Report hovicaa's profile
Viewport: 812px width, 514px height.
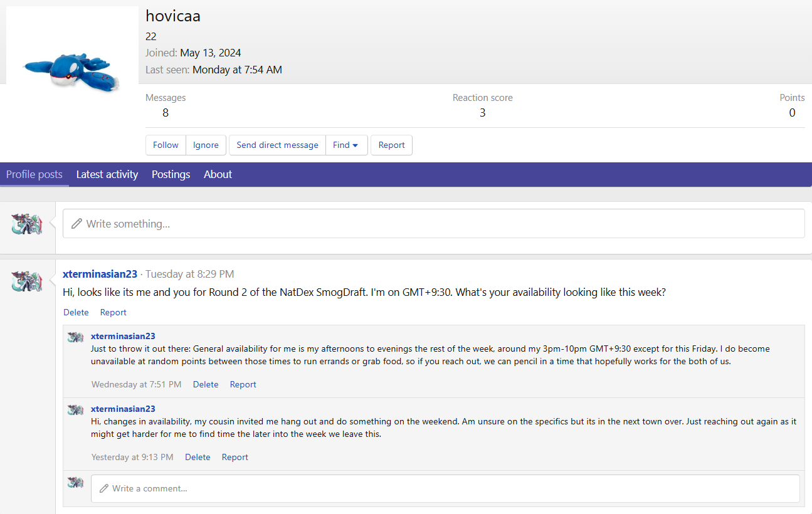(391, 145)
